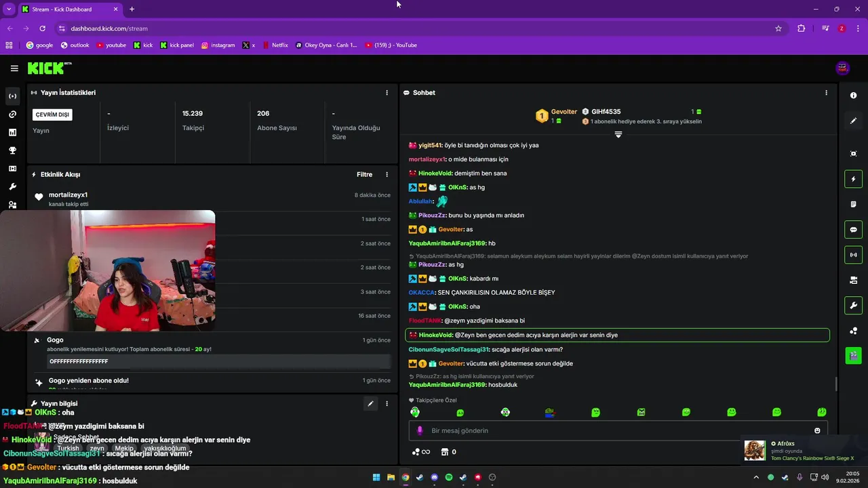868x488 pixels.
Task: Open Spotify from taskbar
Action: click(x=449, y=477)
